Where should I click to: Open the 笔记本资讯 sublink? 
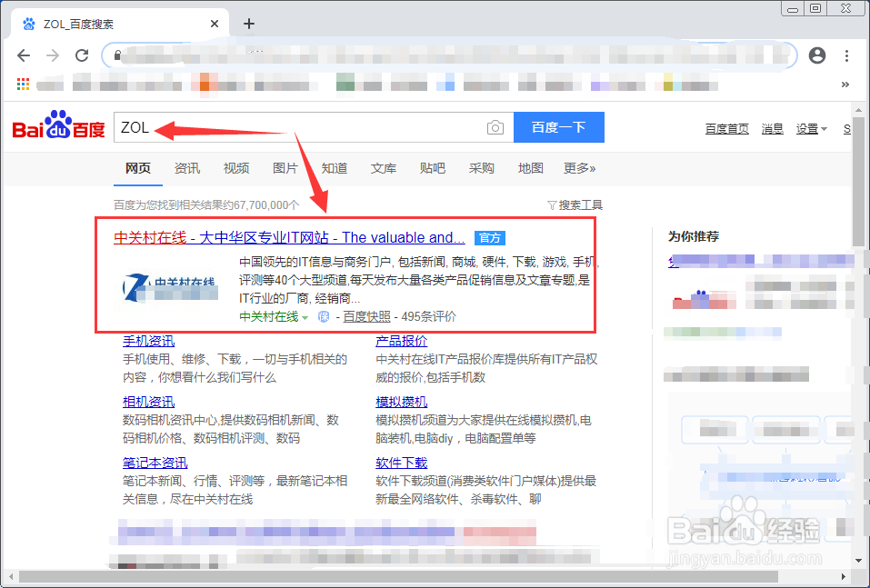click(155, 463)
